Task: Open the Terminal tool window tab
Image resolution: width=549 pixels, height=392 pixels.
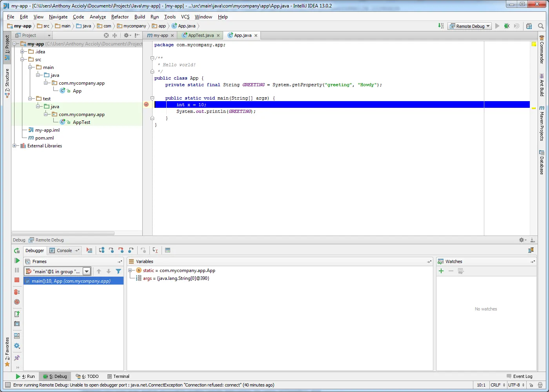Action: tap(118, 376)
